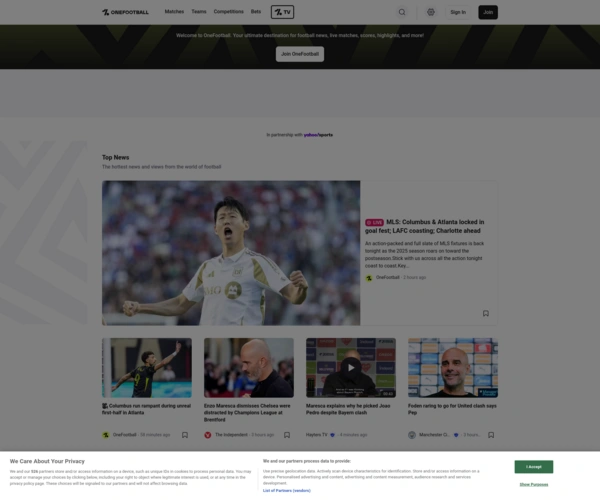Open the search magnifier icon

(402, 12)
